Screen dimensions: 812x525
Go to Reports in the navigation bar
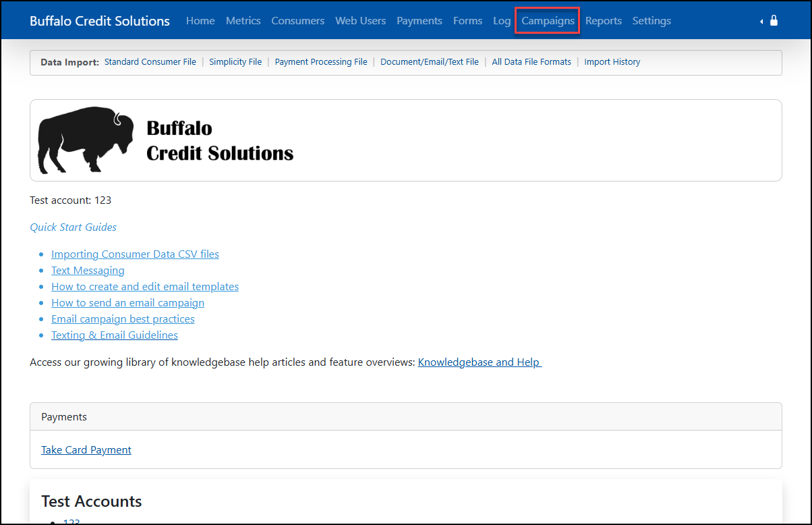point(604,21)
